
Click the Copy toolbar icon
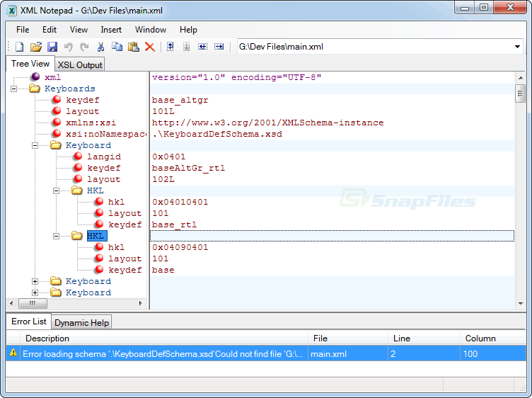point(117,47)
